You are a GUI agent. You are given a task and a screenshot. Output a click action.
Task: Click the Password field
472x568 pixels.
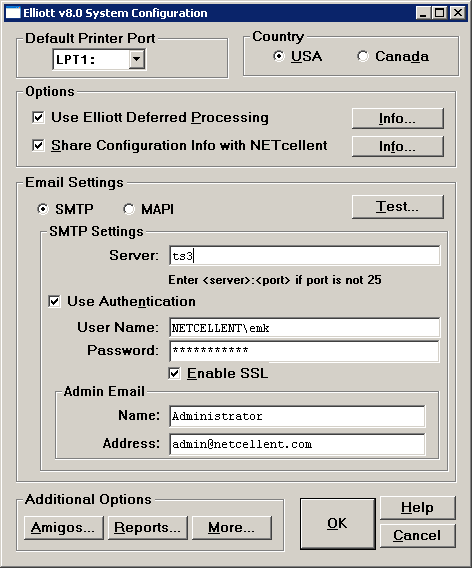tap(305, 351)
